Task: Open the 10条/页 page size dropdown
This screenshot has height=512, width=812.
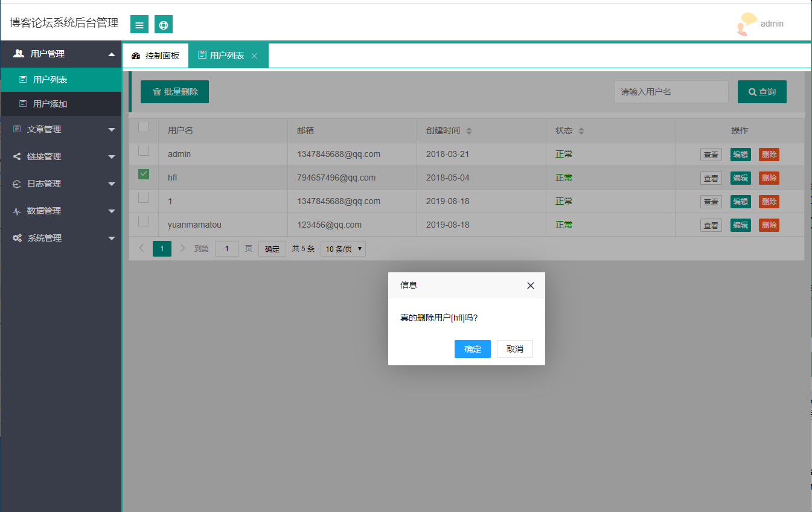Action: point(342,248)
